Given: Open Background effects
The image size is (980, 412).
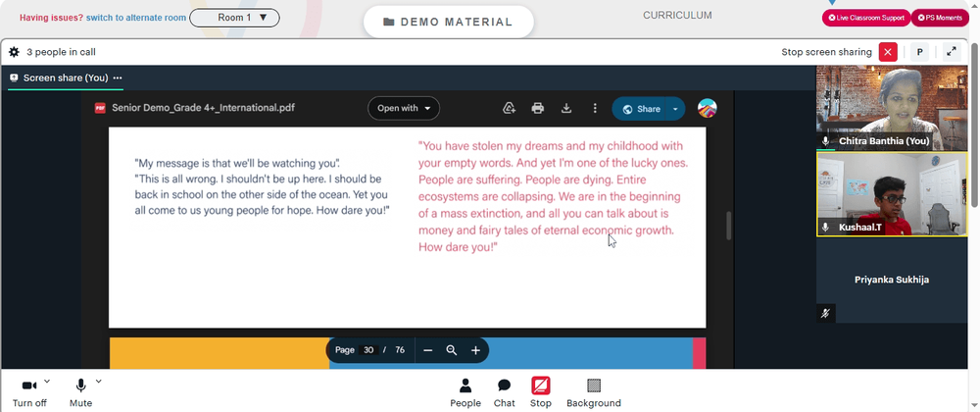Looking at the screenshot, I should tap(594, 393).
